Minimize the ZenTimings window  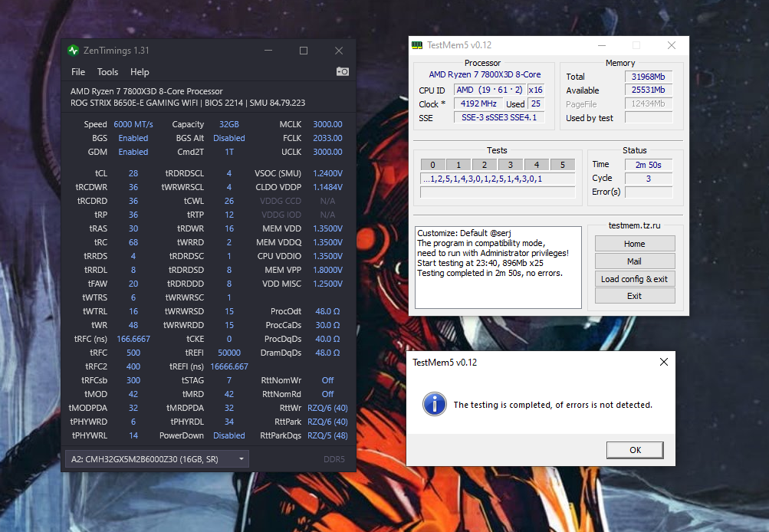268,51
